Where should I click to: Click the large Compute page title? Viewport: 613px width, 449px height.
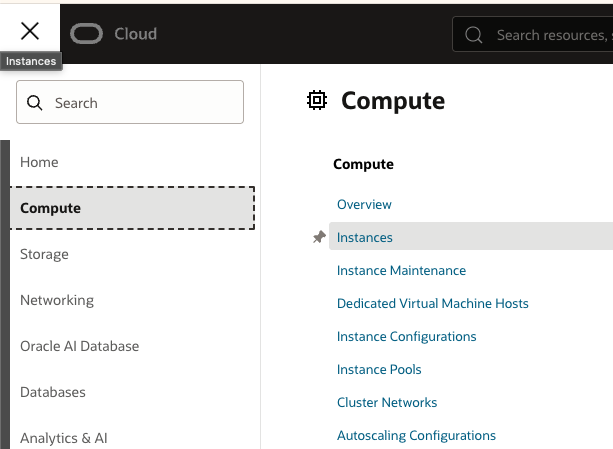pos(393,101)
